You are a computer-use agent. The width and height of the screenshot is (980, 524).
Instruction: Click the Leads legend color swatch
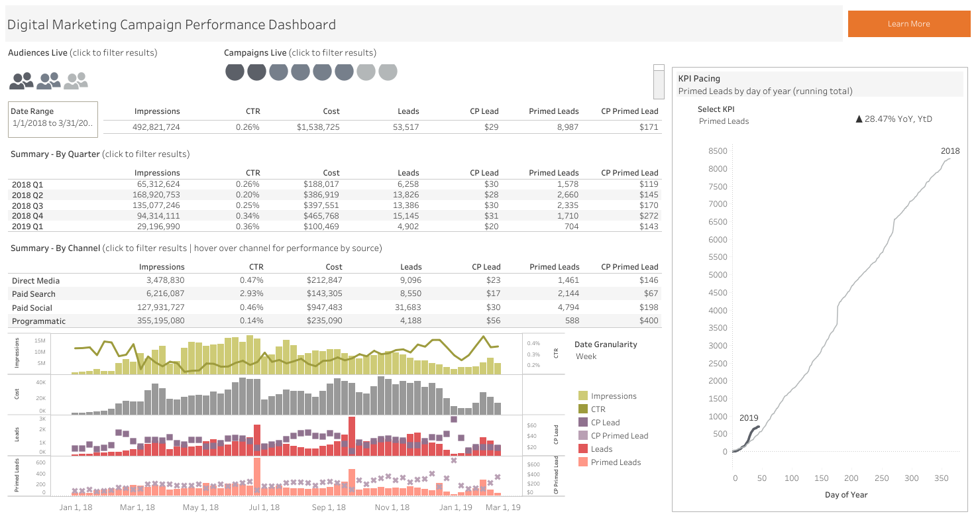[x=583, y=449]
